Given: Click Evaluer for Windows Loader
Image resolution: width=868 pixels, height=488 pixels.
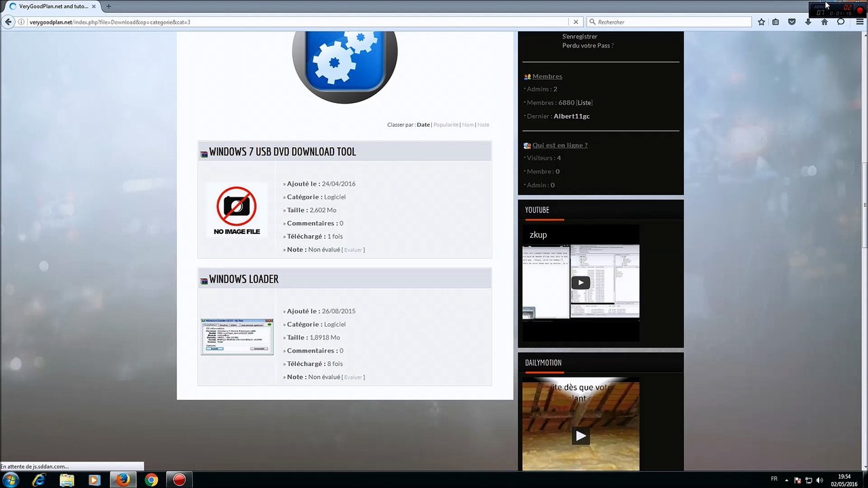Looking at the screenshot, I should point(353,378).
